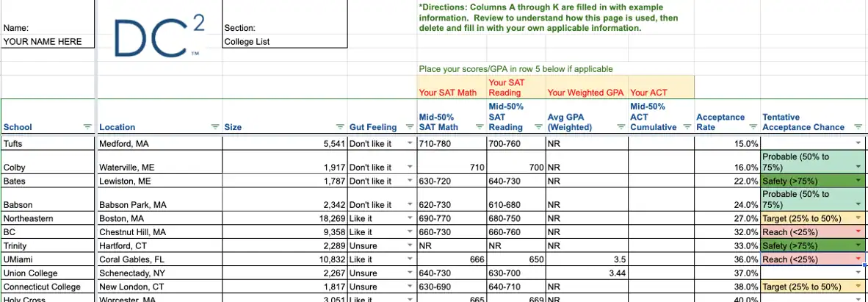Select the Your SAT Math header cell
868x302 pixels.
[448, 93]
